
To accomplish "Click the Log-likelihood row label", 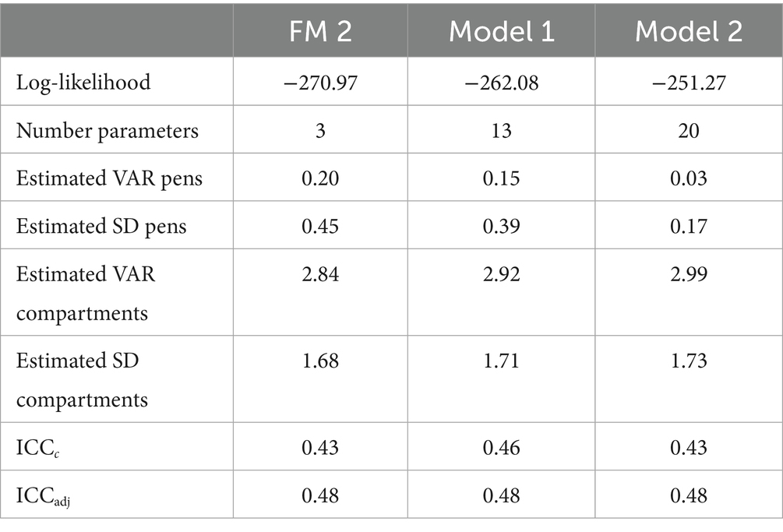I will (83, 82).
